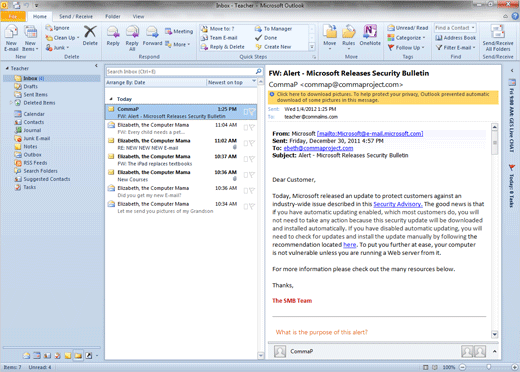Viewport: 520px width, 372px height.
Task: Open the Junk options menu
Action: [57, 47]
